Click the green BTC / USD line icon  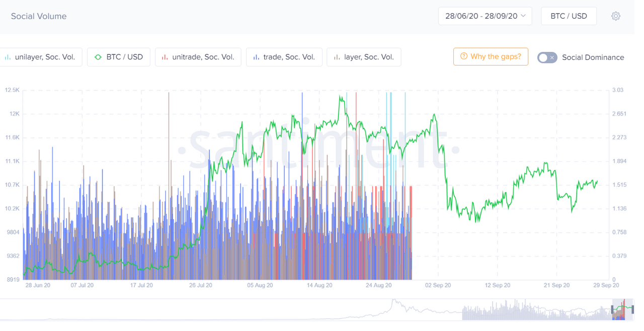99,57
